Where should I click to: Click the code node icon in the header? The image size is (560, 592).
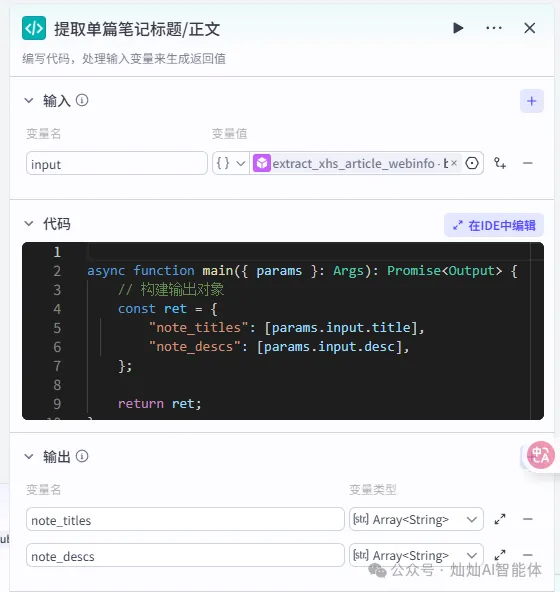tap(34, 28)
